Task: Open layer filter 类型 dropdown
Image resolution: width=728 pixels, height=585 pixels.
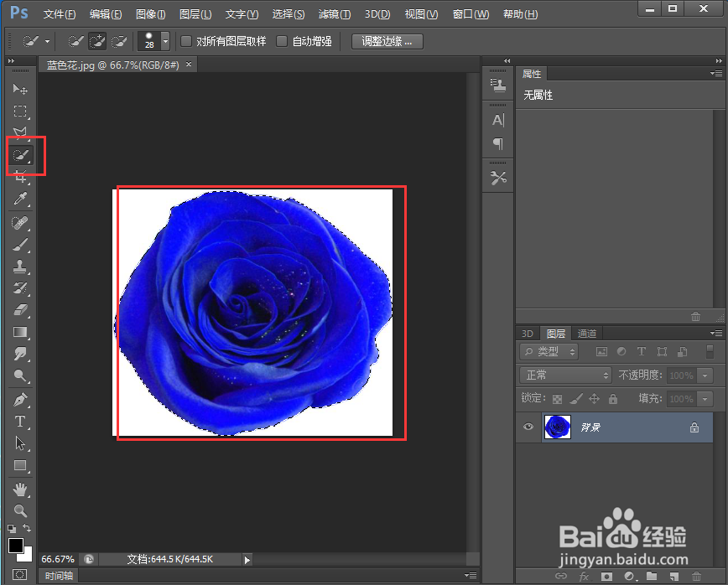Action: [x=549, y=352]
